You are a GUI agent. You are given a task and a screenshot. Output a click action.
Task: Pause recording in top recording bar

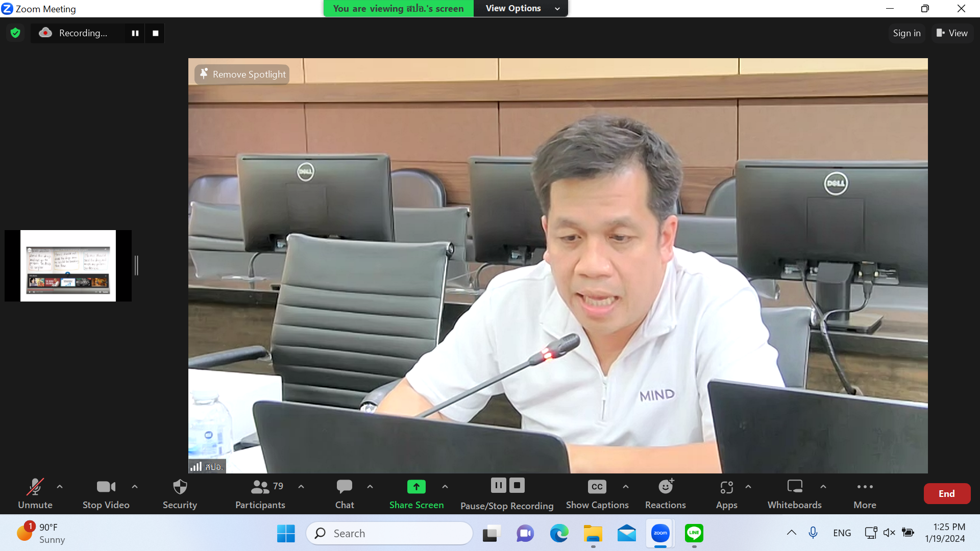coord(135,33)
